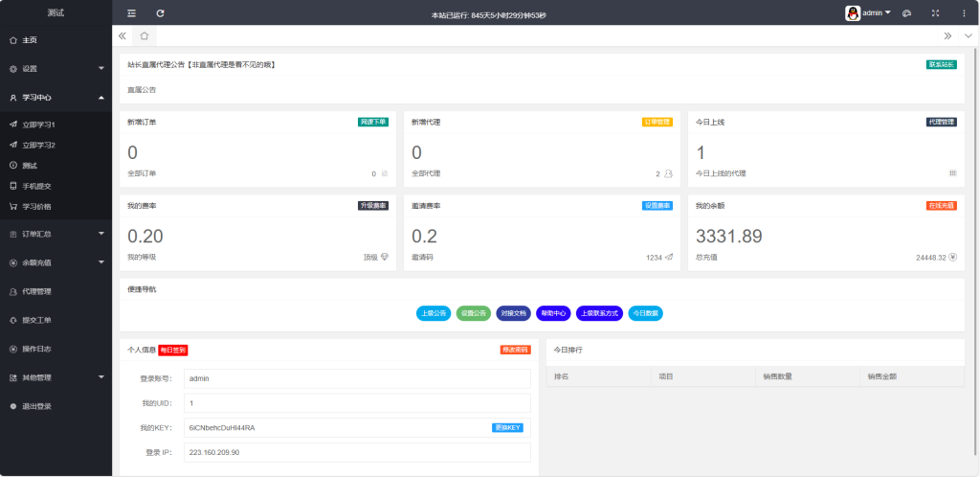Click the refresh icon in the top bar
The height and width of the screenshot is (477, 980).
(160, 13)
